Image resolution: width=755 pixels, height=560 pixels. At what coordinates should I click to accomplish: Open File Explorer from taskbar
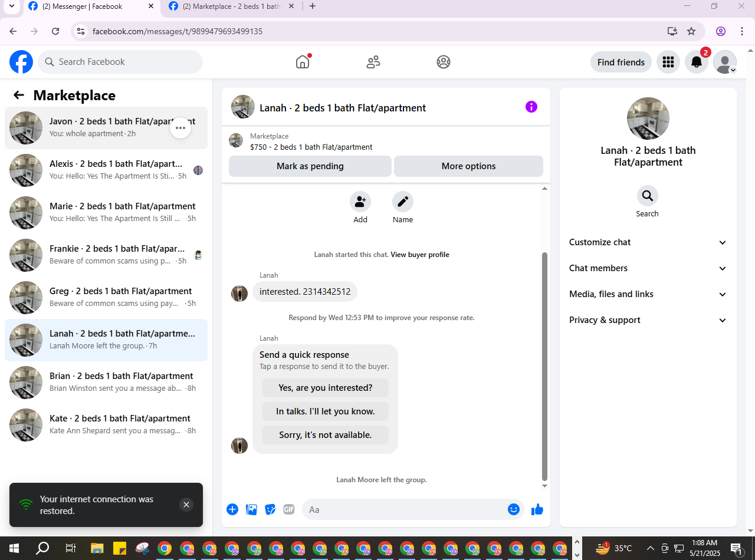click(97, 548)
